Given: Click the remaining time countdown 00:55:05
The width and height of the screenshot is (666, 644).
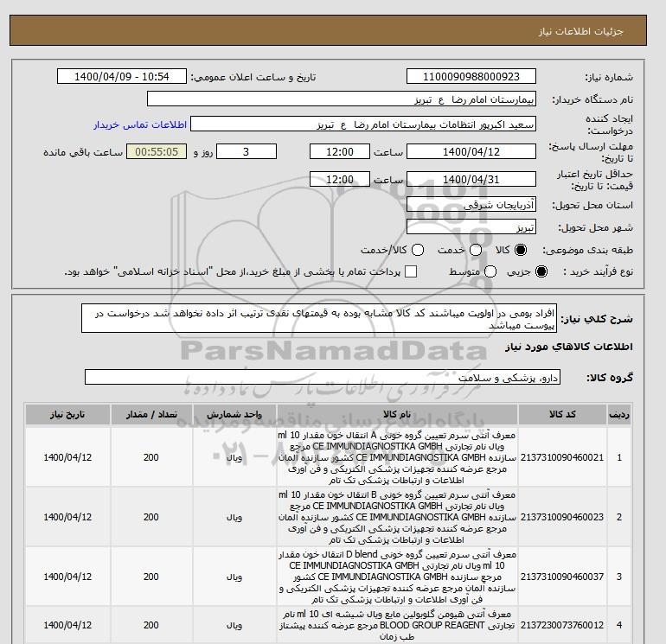Looking at the screenshot, I should (x=157, y=151).
